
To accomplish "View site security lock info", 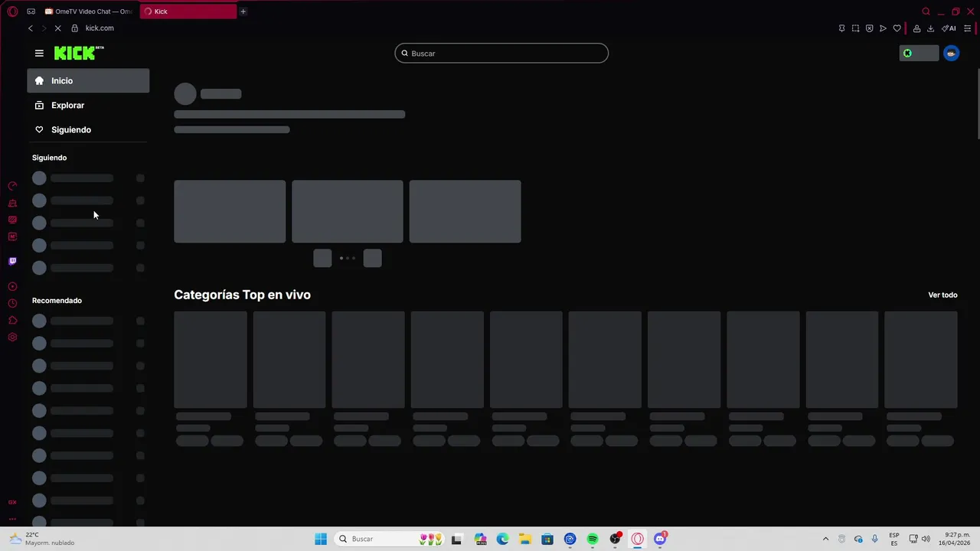I will click(74, 28).
